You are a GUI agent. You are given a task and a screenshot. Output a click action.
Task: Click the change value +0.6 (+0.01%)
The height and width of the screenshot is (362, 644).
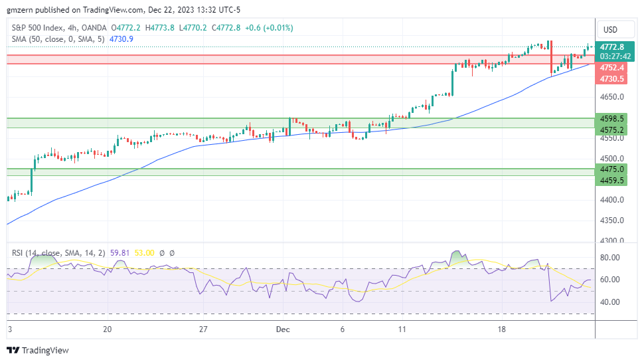pos(269,28)
